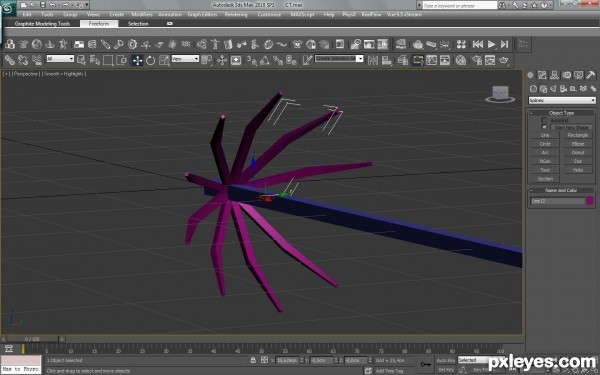Open the Material Editor icon
Image resolution: width=600 pixels, height=375 pixels.
click(x=461, y=60)
